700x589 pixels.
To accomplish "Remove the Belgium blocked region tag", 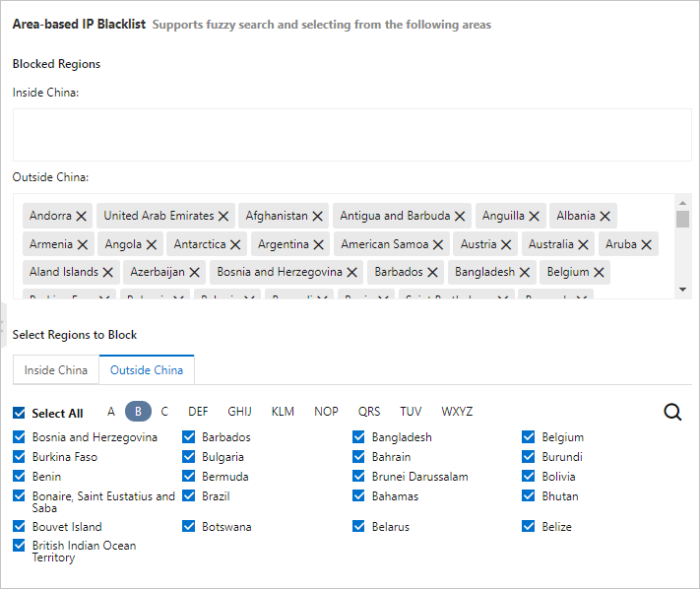I will click(x=600, y=272).
